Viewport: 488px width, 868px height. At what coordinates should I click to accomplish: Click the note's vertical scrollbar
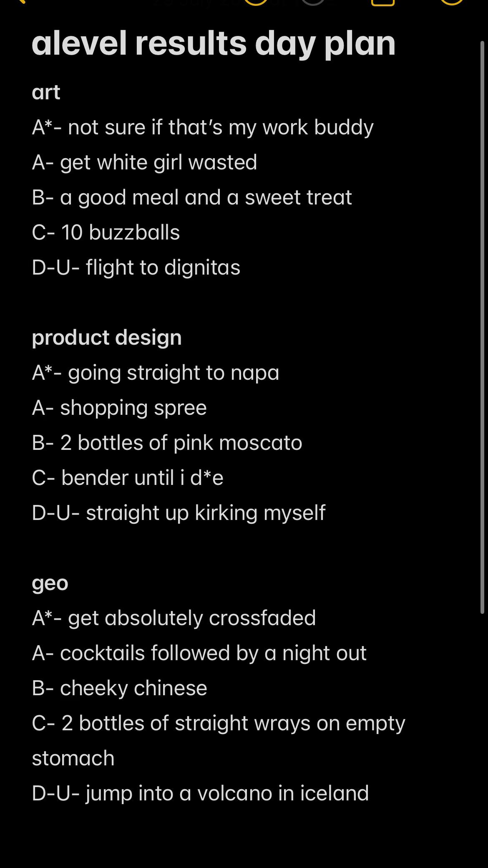[482, 328]
